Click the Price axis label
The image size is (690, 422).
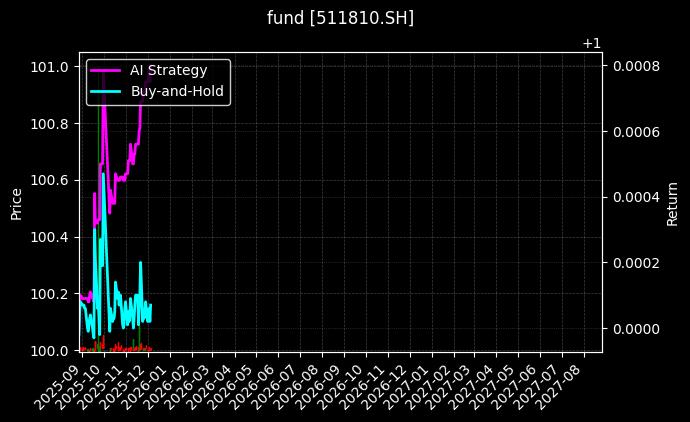pyautogui.click(x=16, y=204)
